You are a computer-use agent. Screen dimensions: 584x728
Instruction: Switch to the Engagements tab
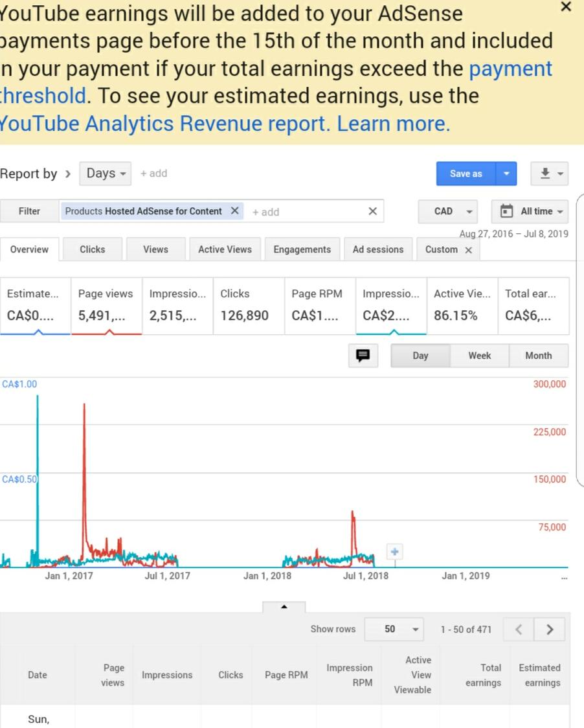coord(302,249)
